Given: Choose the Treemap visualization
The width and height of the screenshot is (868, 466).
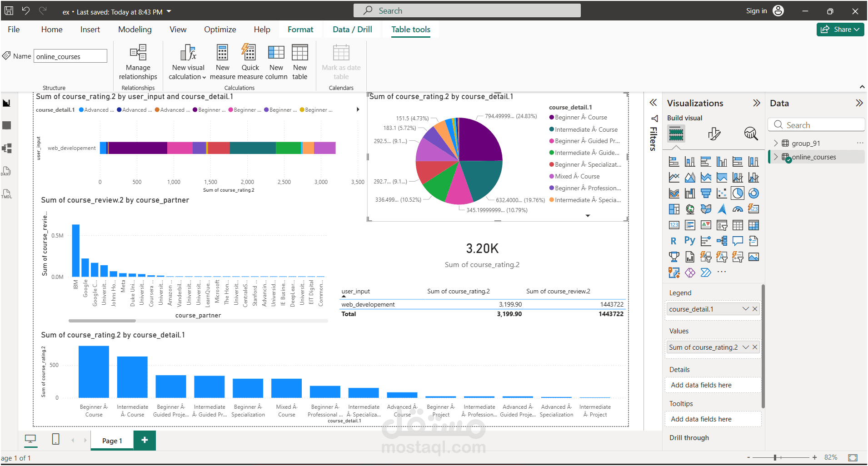Looking at the screenshot, I should [x=674, y=208].
